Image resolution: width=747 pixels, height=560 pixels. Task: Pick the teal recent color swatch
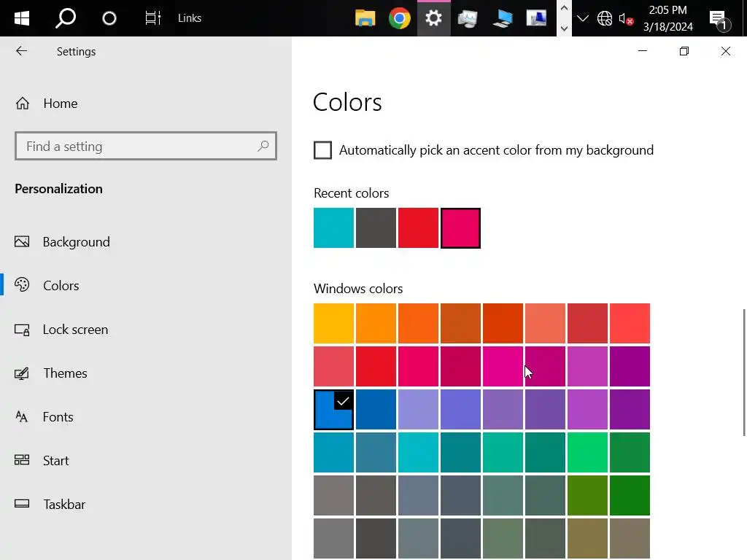click(x=333, y=228)
